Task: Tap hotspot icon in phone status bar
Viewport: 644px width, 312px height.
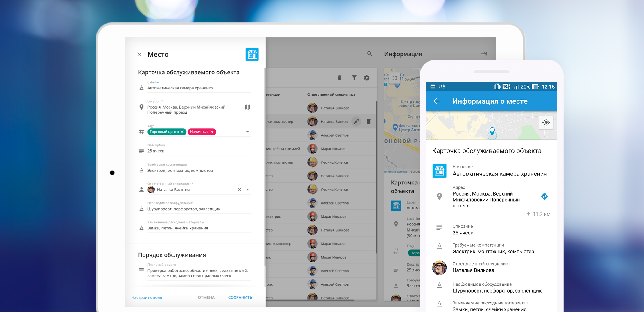Action: coord(442,87)
